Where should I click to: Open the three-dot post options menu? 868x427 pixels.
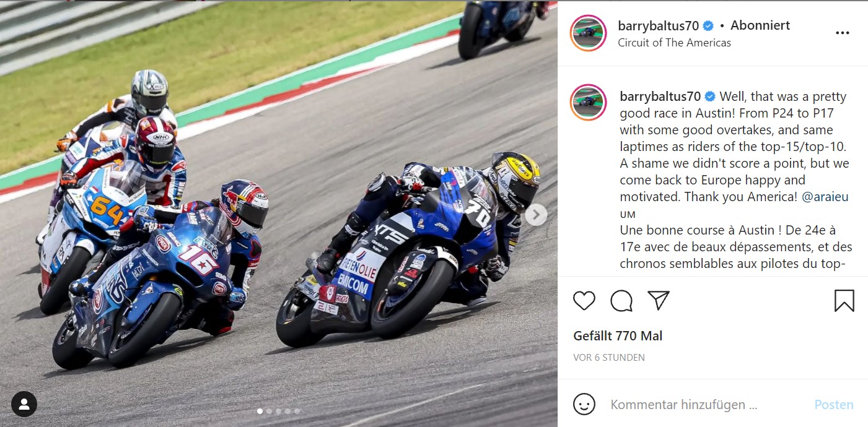coord(842,33)
